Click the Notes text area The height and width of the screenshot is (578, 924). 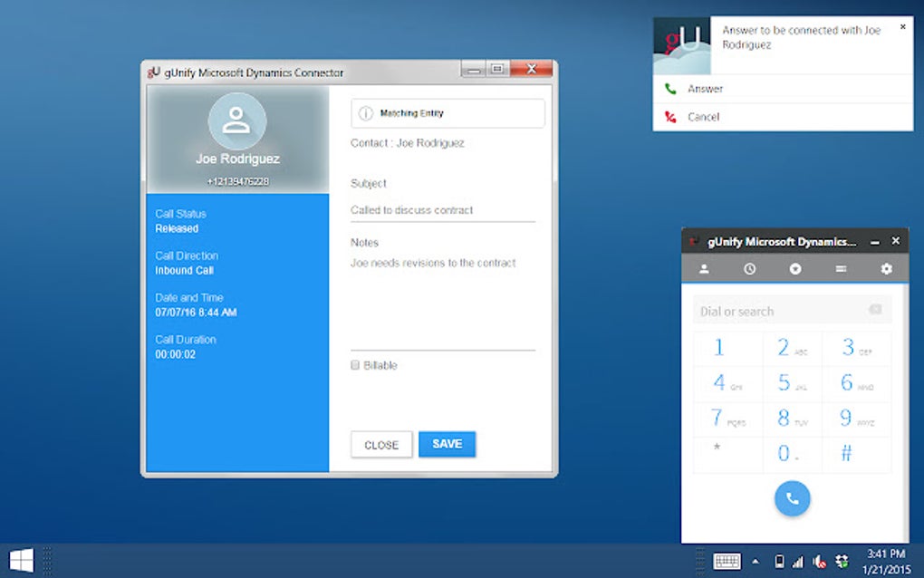point(443,302)
